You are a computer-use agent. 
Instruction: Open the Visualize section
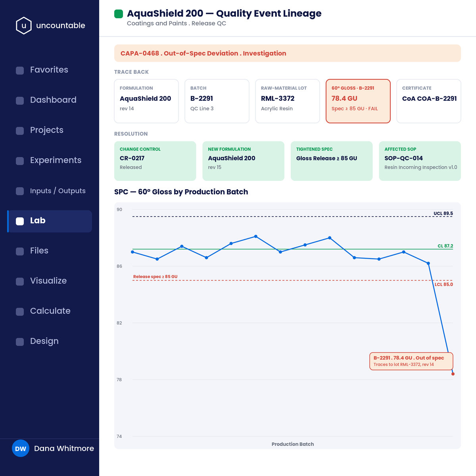pyautogui.click(x=50, y=281)
